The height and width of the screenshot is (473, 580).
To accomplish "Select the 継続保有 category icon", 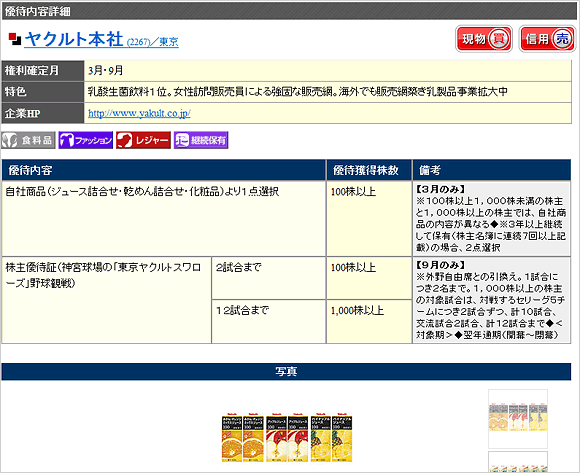I will [x=201, y=140].
